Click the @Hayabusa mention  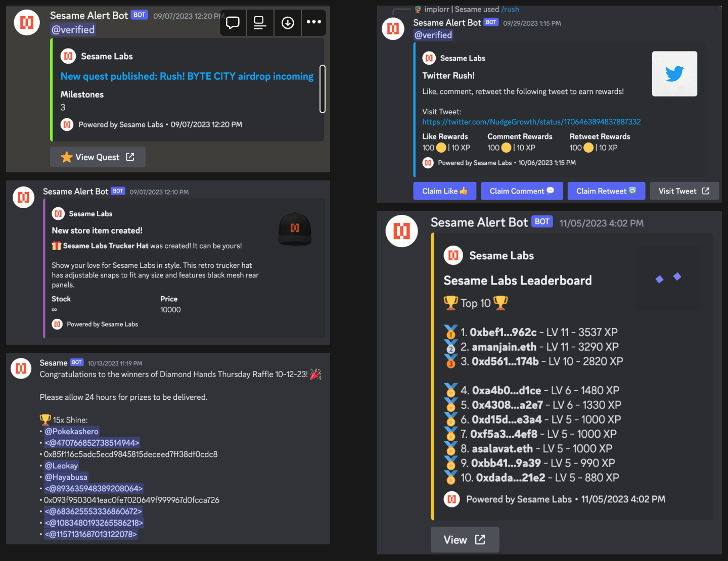click(66, 477)
